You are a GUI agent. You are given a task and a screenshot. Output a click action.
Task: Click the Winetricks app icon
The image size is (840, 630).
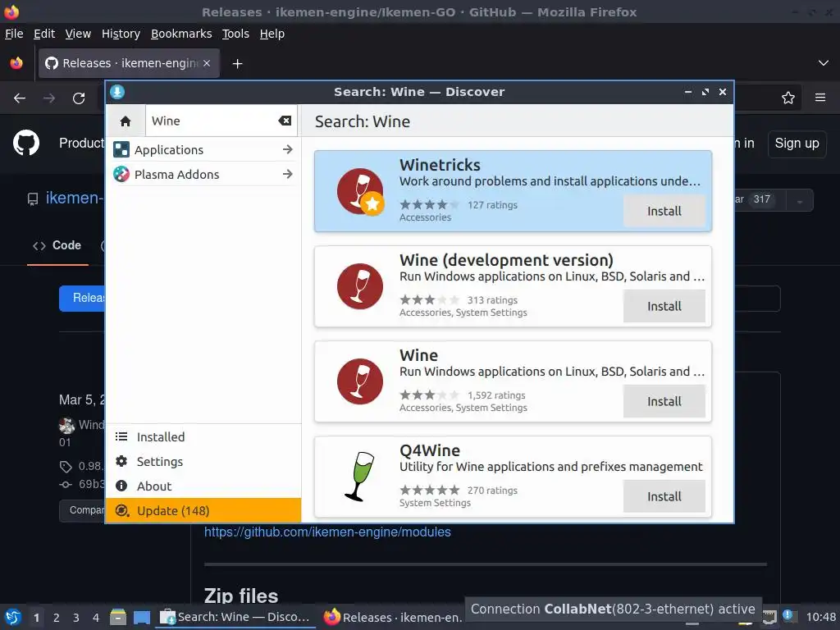pyautogui.click(x=361, y=191)
